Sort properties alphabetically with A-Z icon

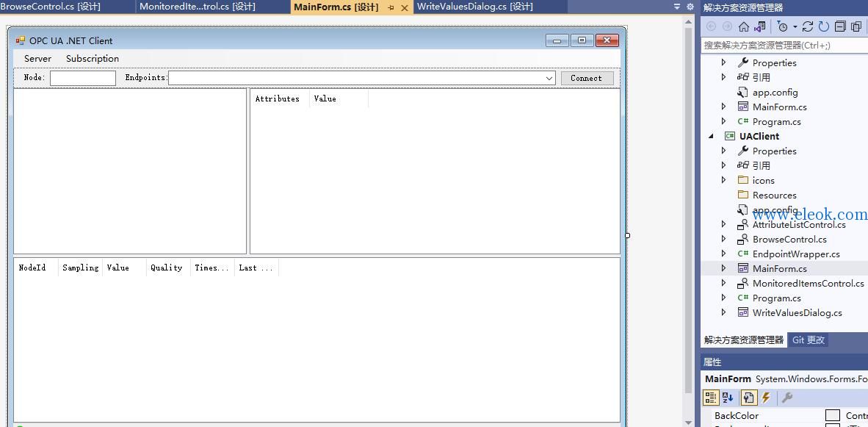tap(728, 397)
